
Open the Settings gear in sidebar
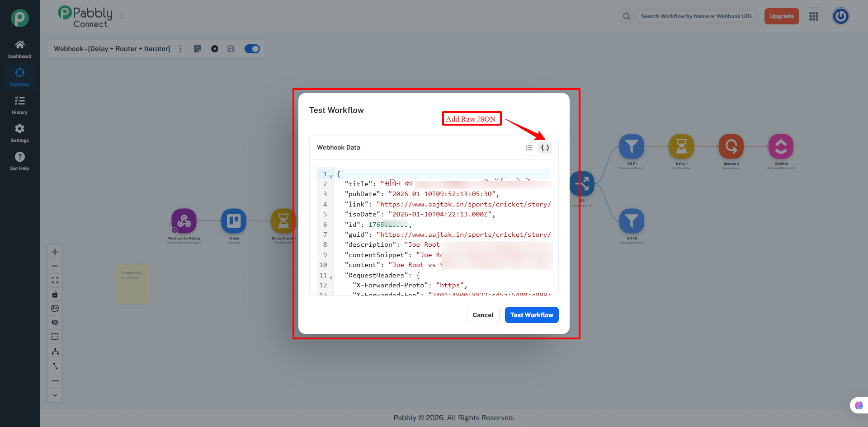point(19,133)
